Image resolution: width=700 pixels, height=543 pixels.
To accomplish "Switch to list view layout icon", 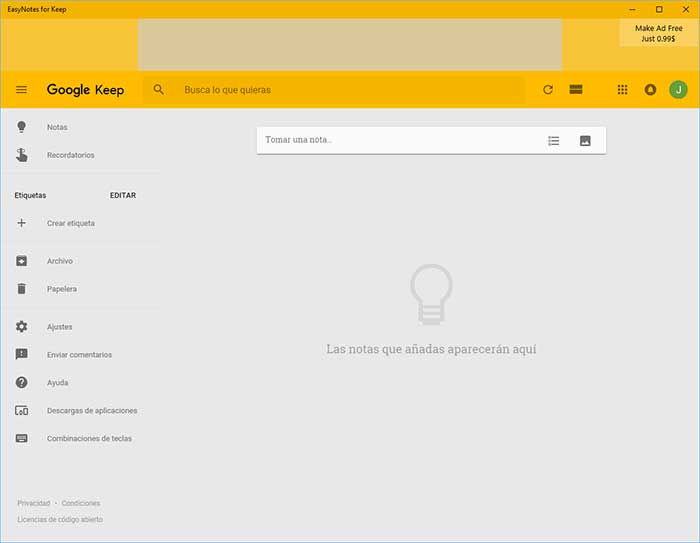I will coord(576,90).
